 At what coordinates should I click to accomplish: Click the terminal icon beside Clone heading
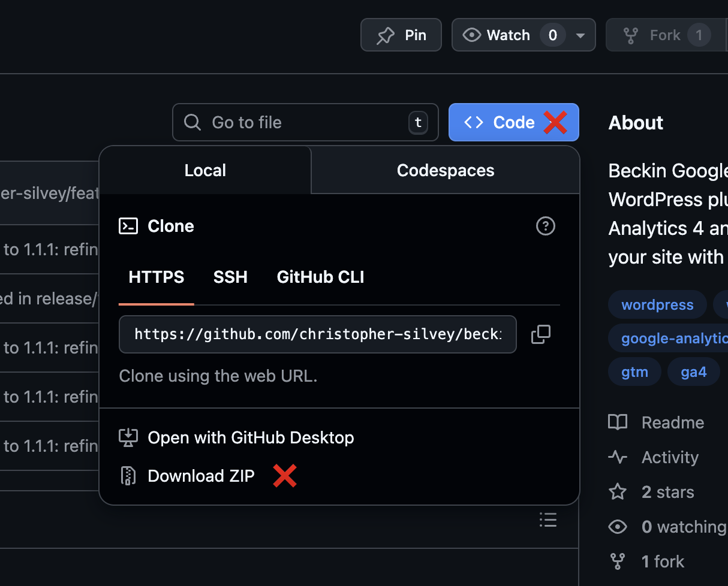pos(128,226)
